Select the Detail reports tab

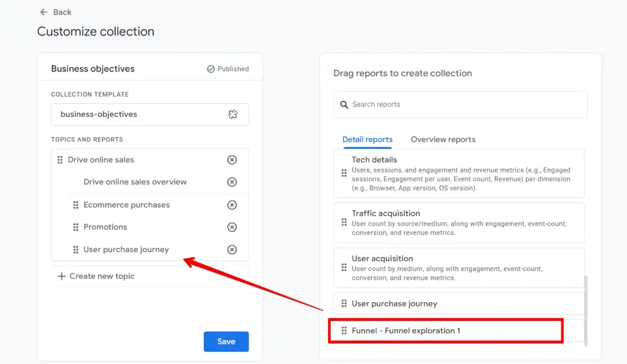click(367, 139)
